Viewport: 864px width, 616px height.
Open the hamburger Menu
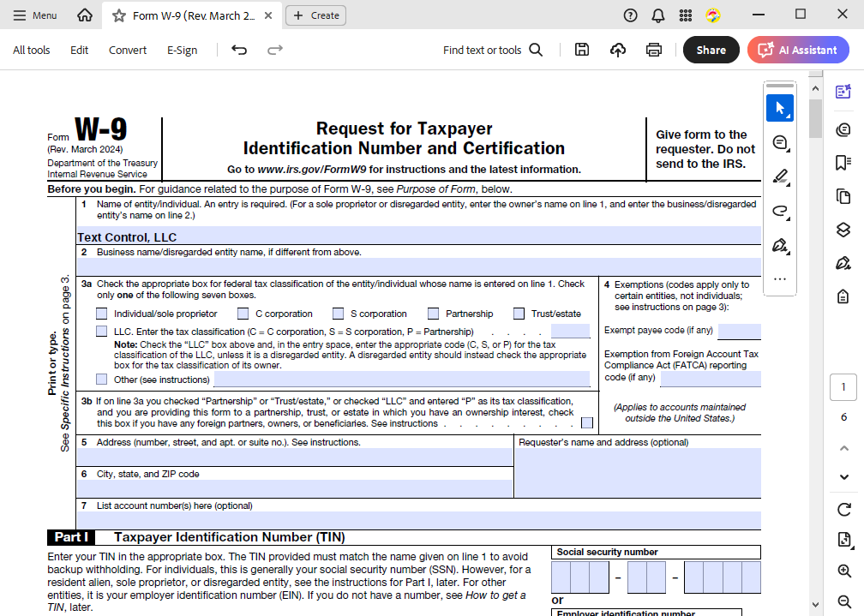(x=34, y=15)
